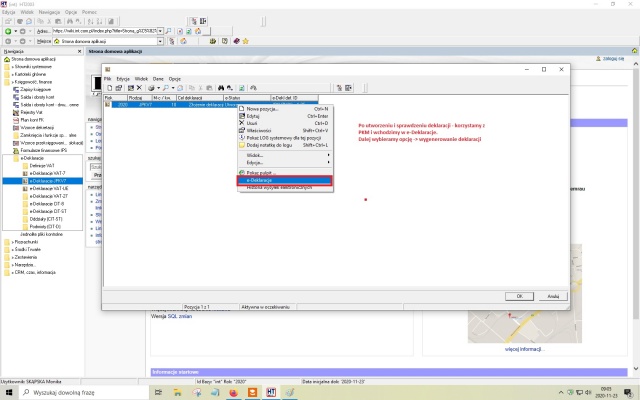
Task: Click green back arrow in address toolbar
Action: click(x=8, y=31)
